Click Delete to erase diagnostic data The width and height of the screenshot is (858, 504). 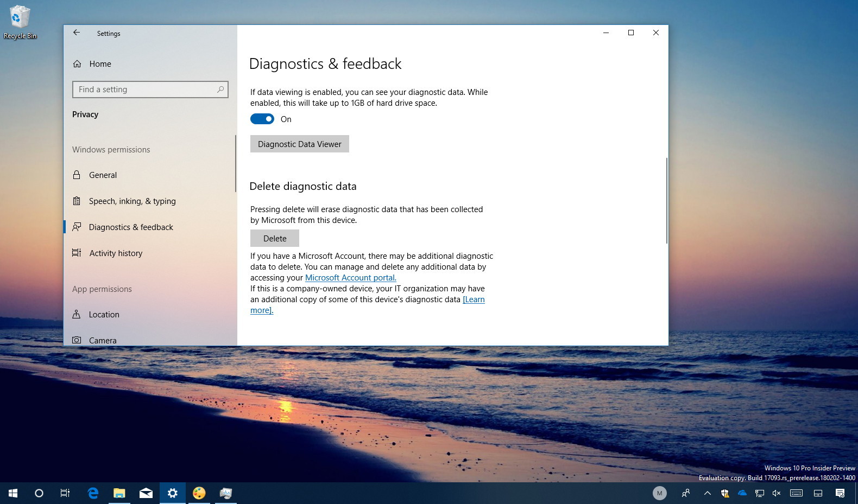pyautogui.click(x=275, y=238)
